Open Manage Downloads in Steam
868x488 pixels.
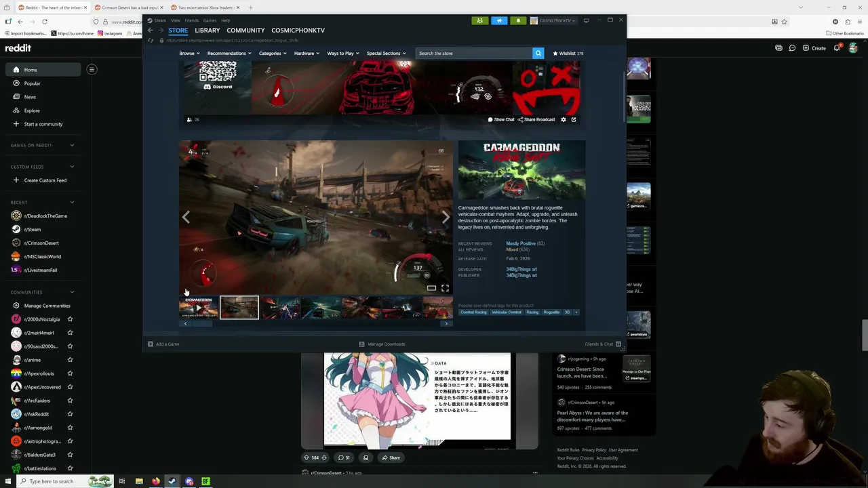[x=382, y=344]
